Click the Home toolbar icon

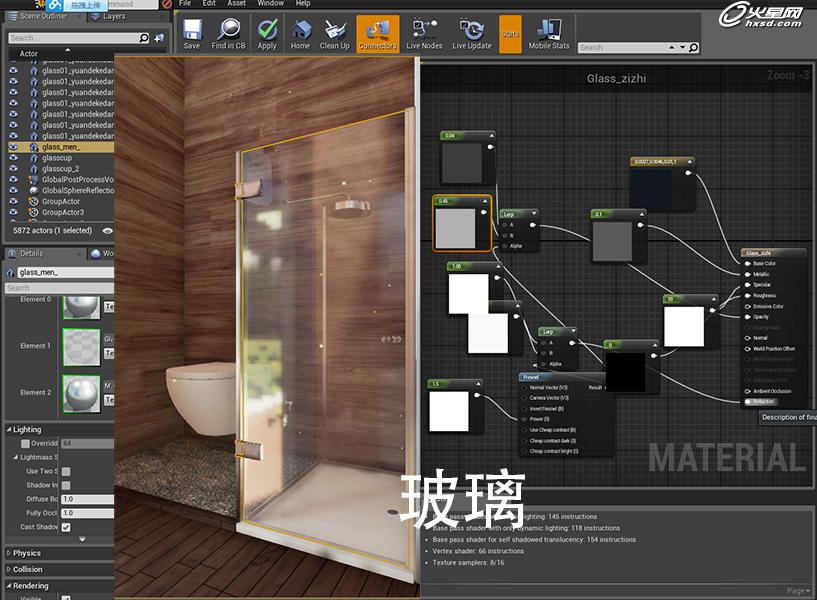(300, 33)
